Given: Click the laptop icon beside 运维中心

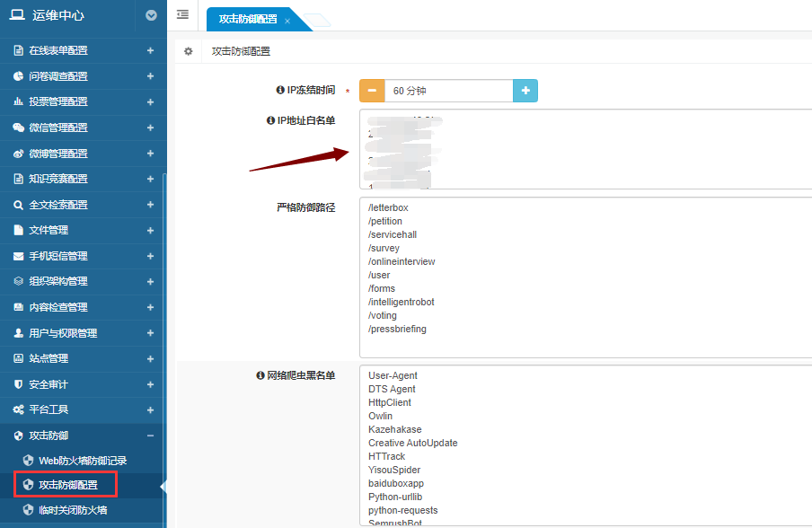Looking at the screenshot, I should click(17, 14).
